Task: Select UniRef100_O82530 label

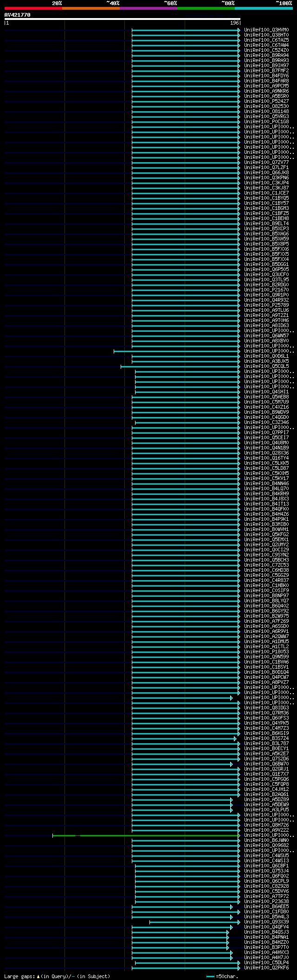Action: point(266,107)
